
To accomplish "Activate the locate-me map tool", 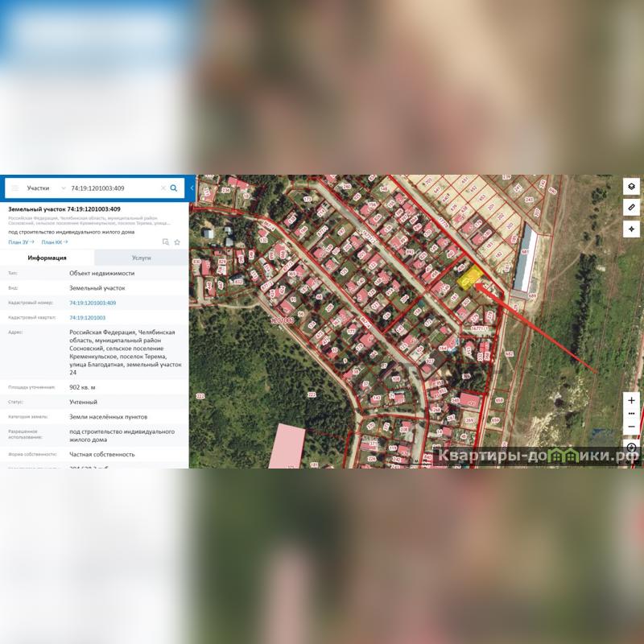I will click(631, 229).
